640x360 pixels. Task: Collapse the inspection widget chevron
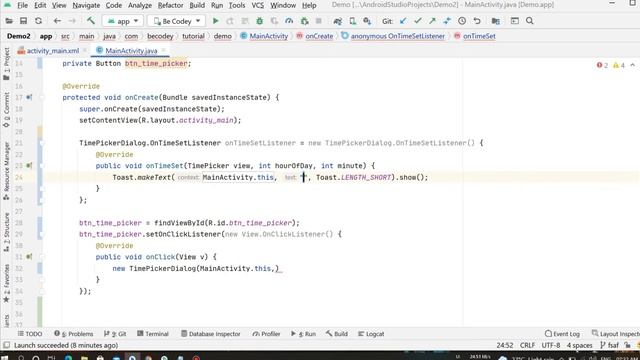[632, 65]
